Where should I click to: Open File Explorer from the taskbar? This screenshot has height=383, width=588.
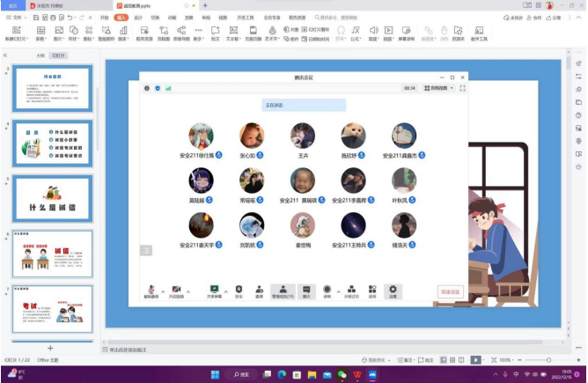tap(312, 374)
